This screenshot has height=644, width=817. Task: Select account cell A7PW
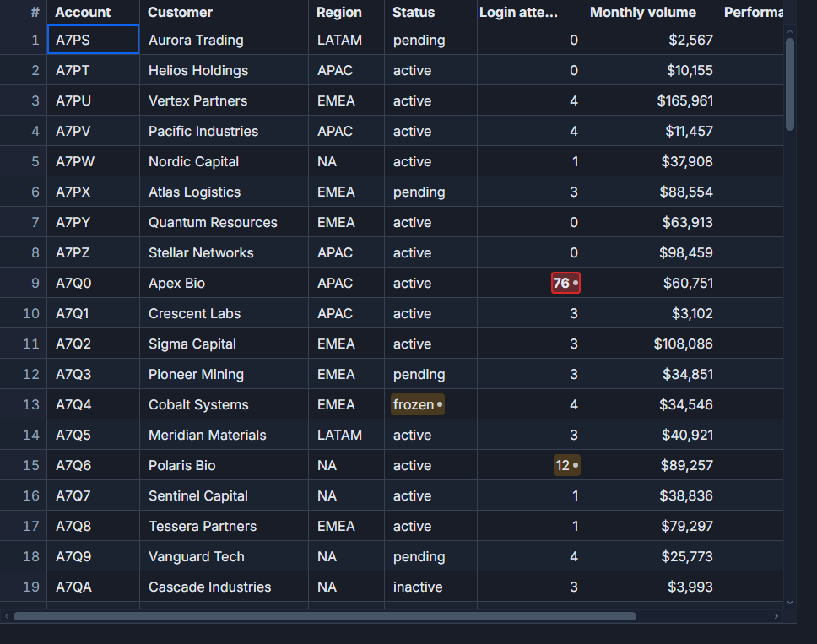click(94, 161)
